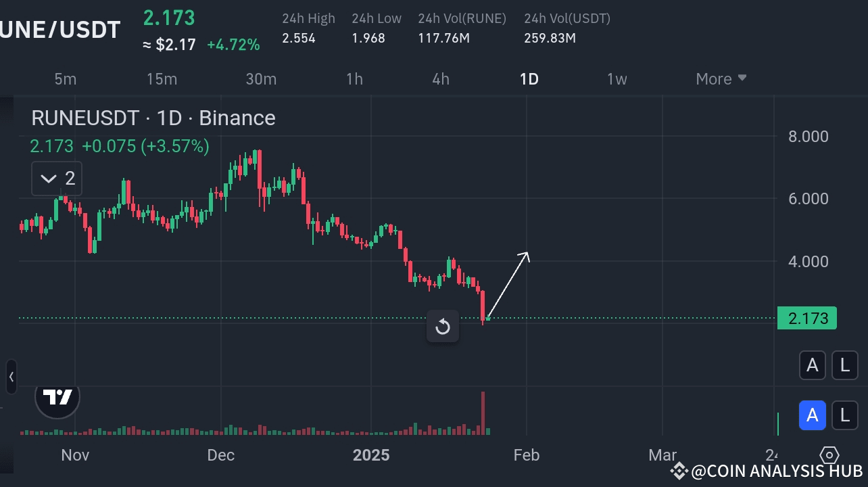Screen dimensions: 868x487
Task: Collapse the indicators list via the '2' chevron
Action: [x=56, y=178]
